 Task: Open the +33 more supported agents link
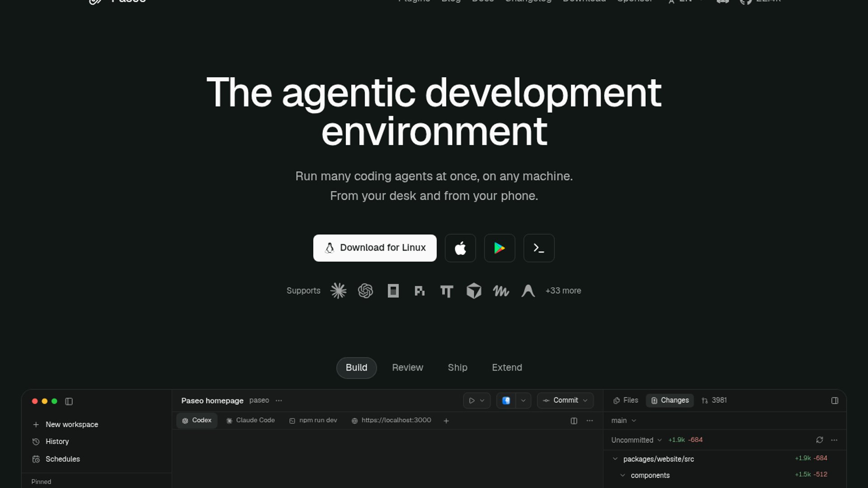563,291
